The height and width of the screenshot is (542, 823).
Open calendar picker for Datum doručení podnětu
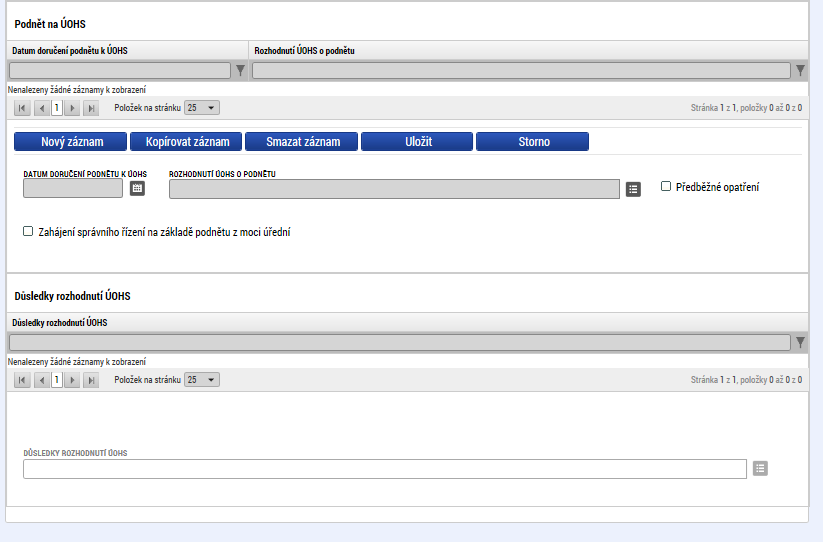(137, 188)
